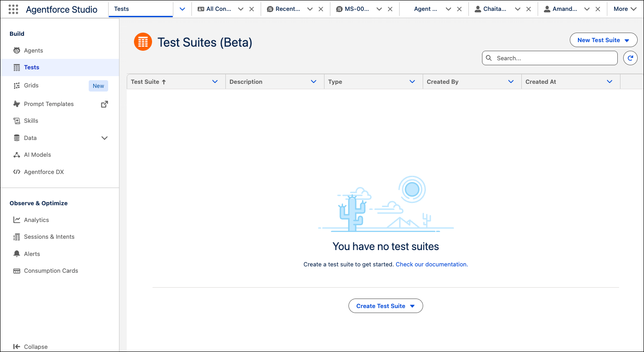
Task: Open the MS-00... tab actions chevron
Action: [x=379, y=9]
